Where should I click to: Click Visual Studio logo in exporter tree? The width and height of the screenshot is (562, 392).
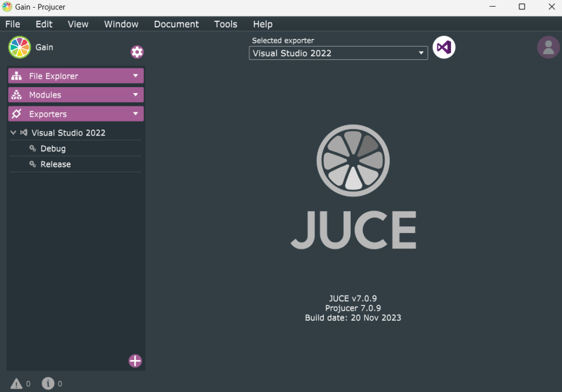[24, 133]
